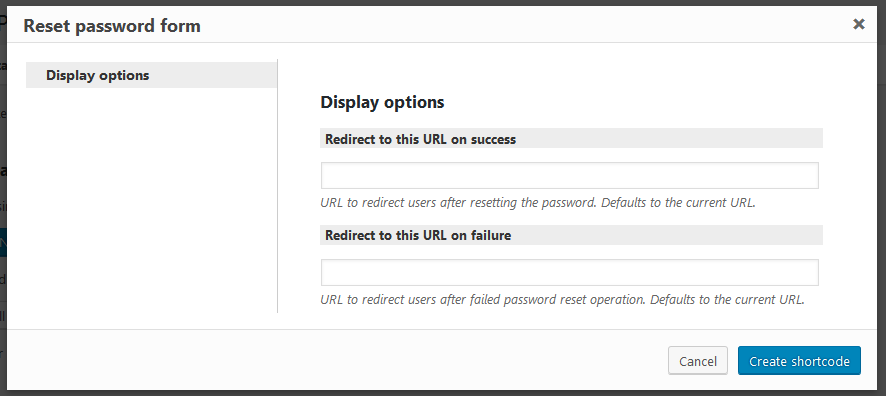Click the dimmed page strip left of dialog
The width and height of the screenshot is (886, 396).
pyautogui.click(x=3, y=198)
